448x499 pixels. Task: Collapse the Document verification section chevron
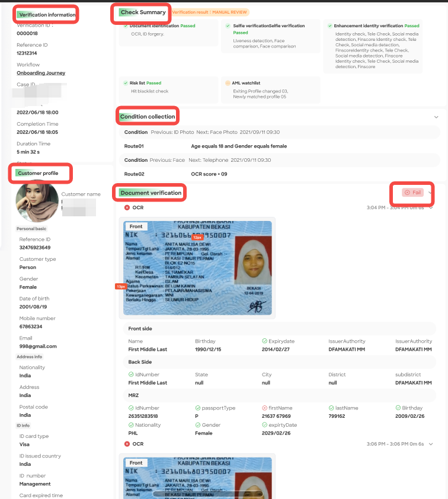pyautogui.click(x=430, y=193)
